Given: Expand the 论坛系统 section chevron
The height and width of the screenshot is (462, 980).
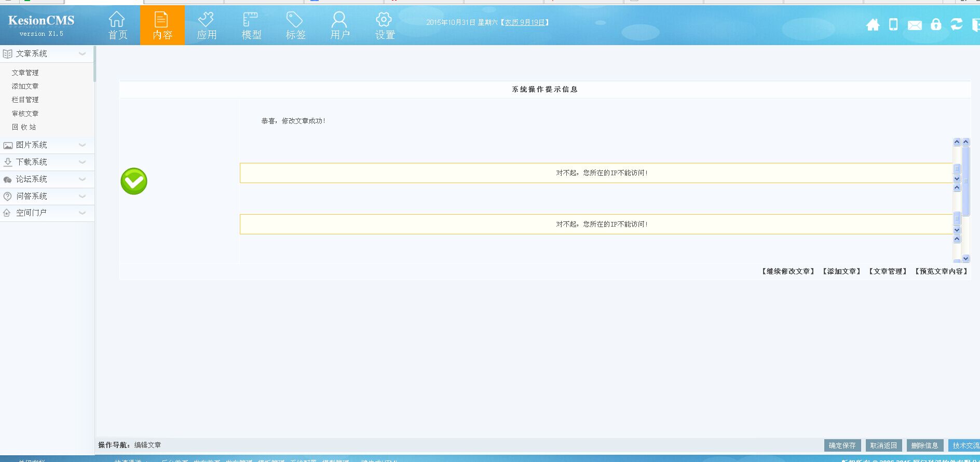Looking at the screenshot, I should (82, 179).
